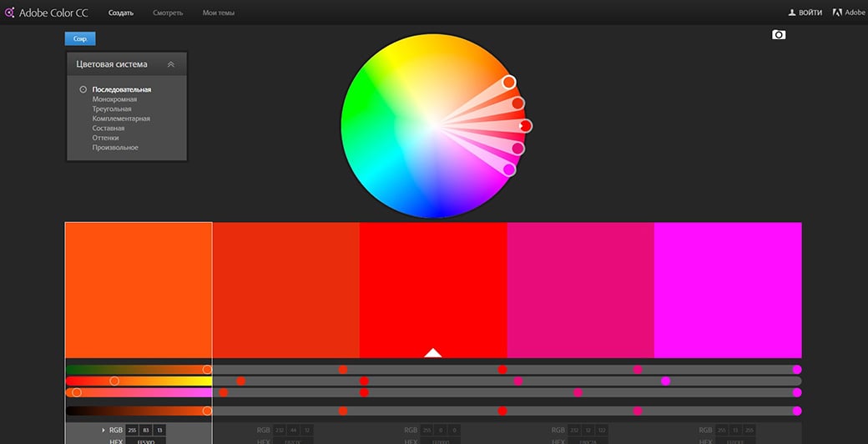Select the Треугольная color rule
868x444 pixels.
[112, 109]
